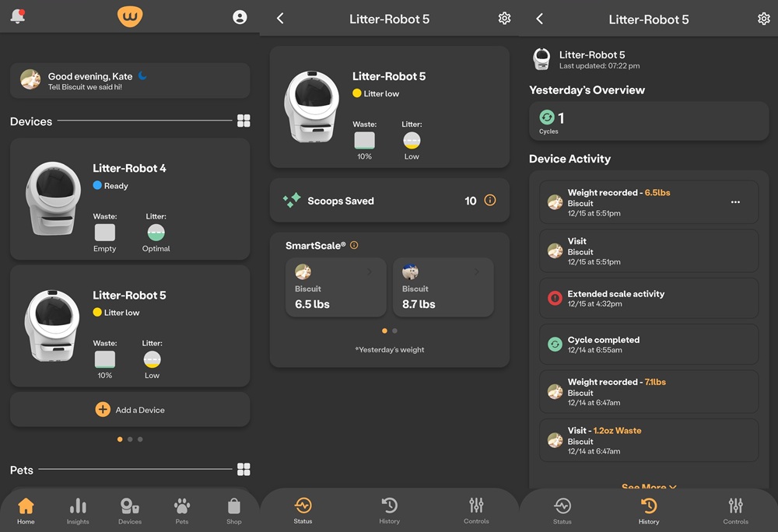Click the Devices grid view icon
This screenshot has height=532, width=778.
[244, 121]
